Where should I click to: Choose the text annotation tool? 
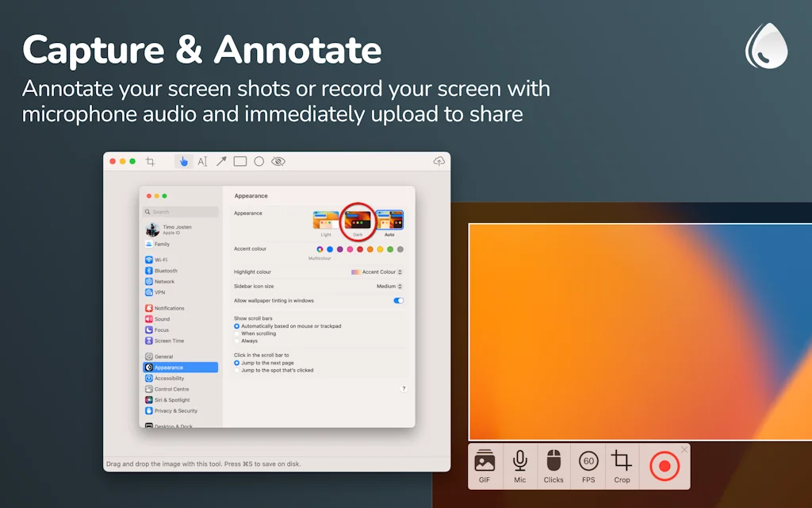pyautogui.click(x=202, y=161)
